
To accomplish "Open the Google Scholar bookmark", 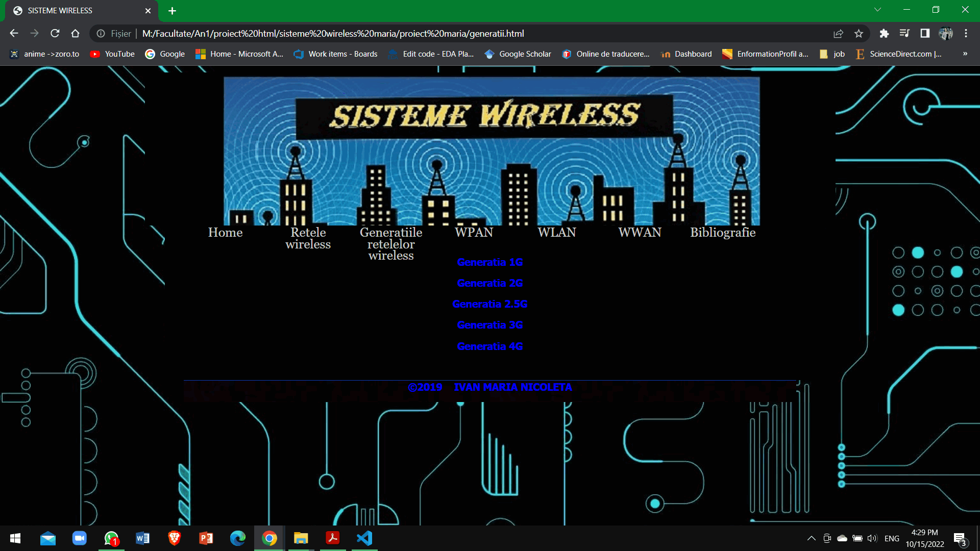I will click(518, 54).
